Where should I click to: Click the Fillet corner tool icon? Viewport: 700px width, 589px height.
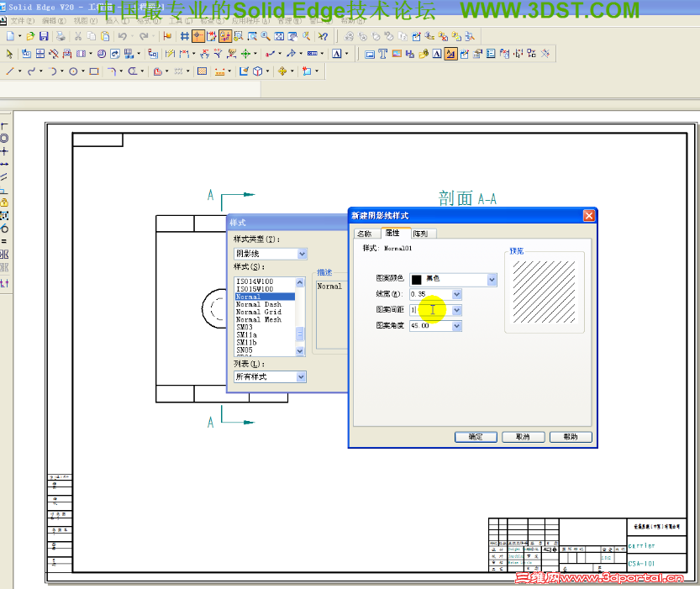coord(112,71)
